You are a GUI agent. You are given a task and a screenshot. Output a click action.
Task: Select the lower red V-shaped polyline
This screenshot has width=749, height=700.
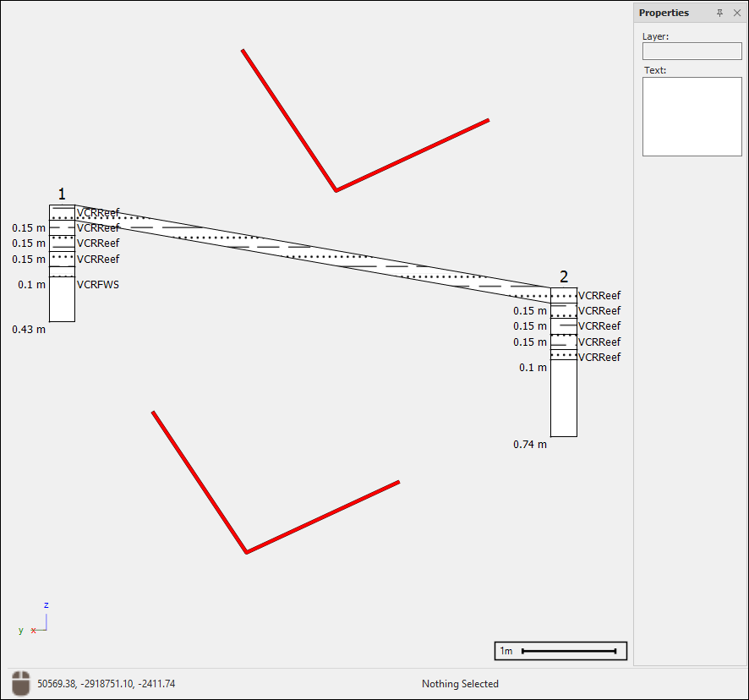(199, 481)
